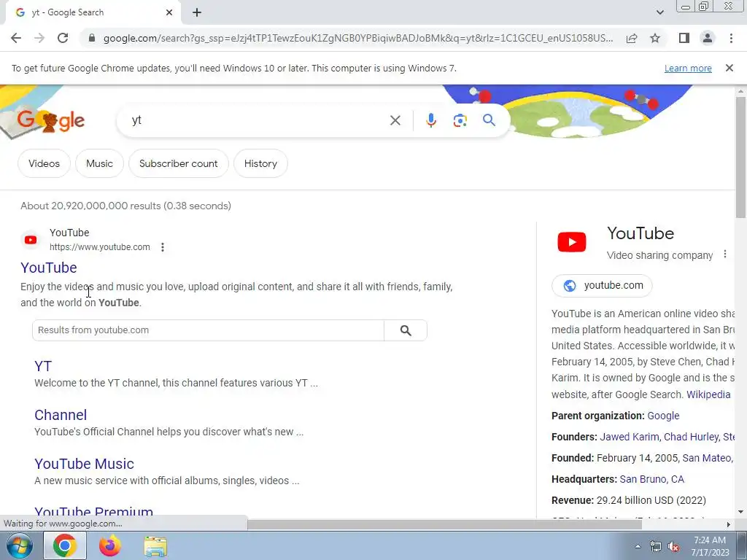
Task: Bookmark this tab with the star
Action: [x=655, y=38]
